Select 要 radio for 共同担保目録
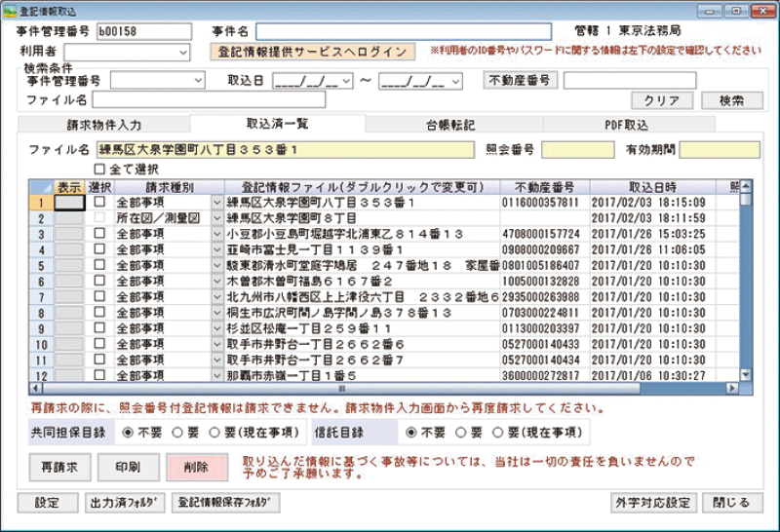The image size is (780, 532). pos(176,430)
